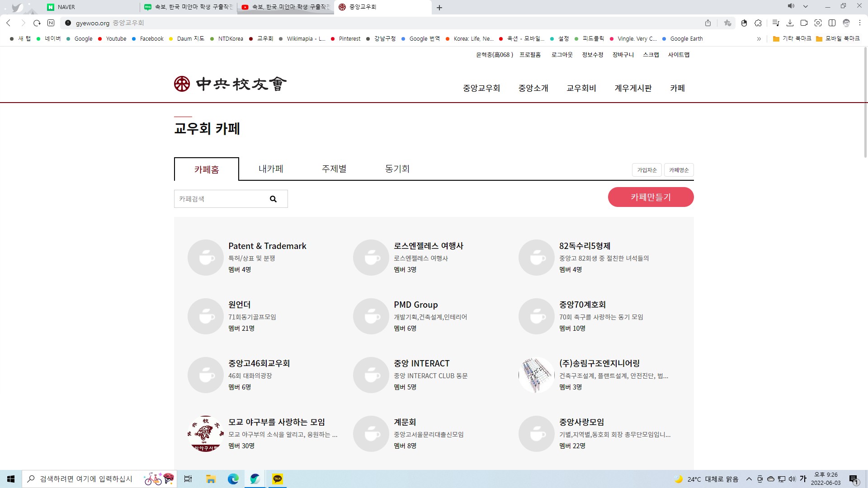Show hidden system tray icons

click(749, 479)
